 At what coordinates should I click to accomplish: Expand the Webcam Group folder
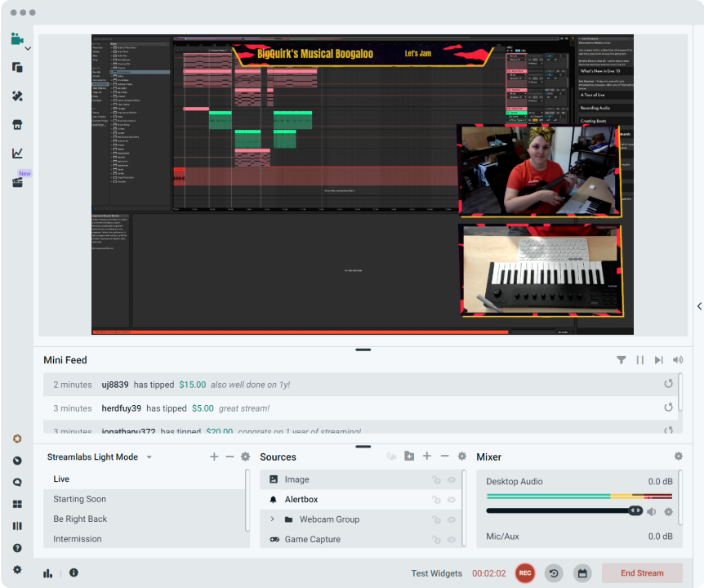pos(272,519)
